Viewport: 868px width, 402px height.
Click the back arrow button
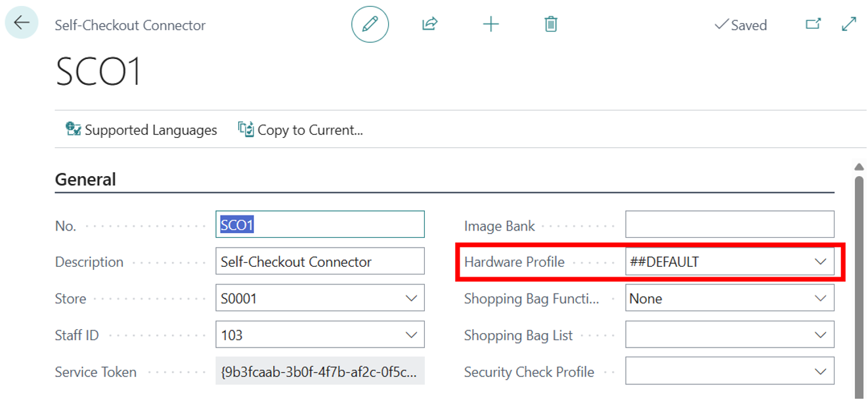click(22, 23)
